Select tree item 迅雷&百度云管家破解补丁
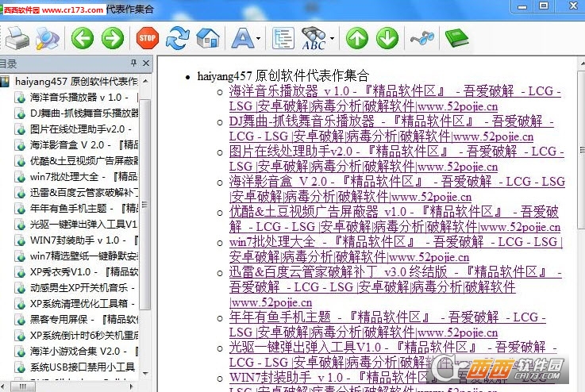The height and width of the screenshot is (392, 585). (84, 193)
